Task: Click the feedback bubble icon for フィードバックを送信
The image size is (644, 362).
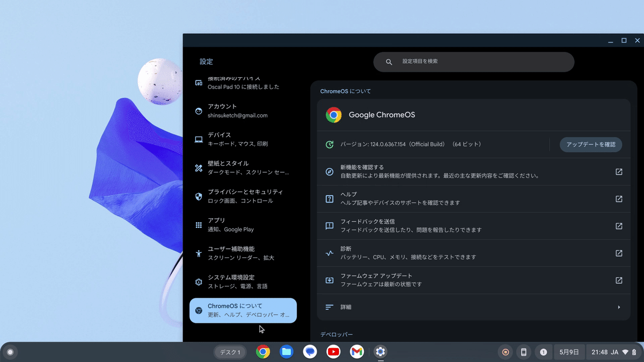Action: point(330,226)
